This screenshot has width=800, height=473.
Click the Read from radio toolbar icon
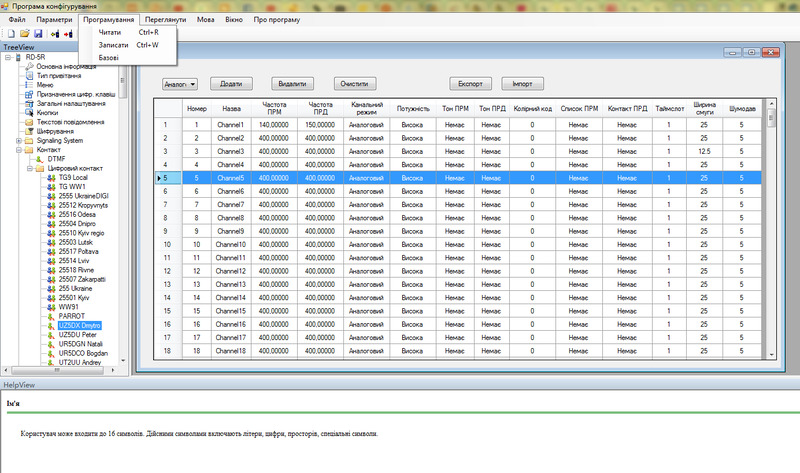pyautogui.click(x=55, y=34)
